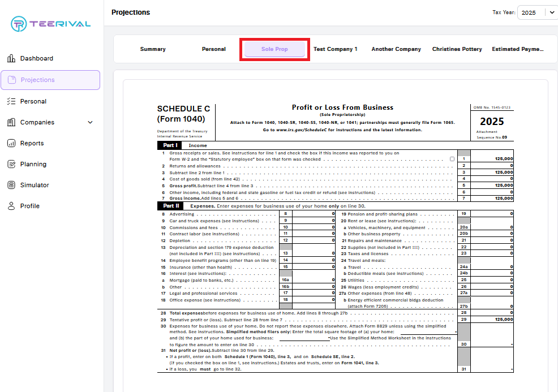Click the line 20b Other business property amount
Screen dimensions: 558x392
[x=492, y=234]
